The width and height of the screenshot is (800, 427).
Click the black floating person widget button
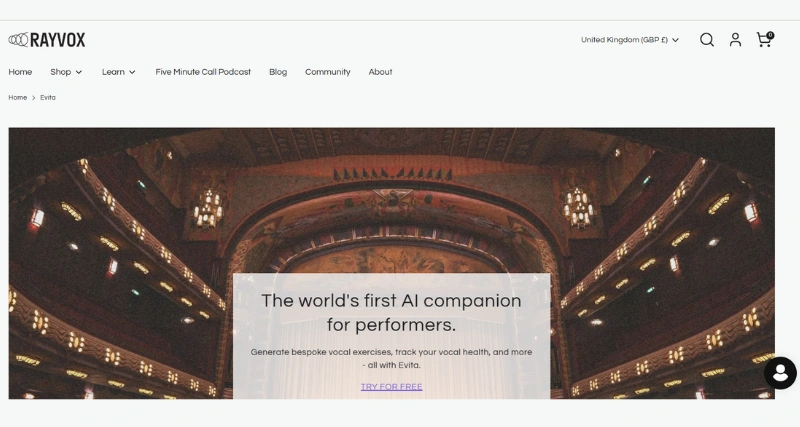pyautogui.click(x=780, y=373)
